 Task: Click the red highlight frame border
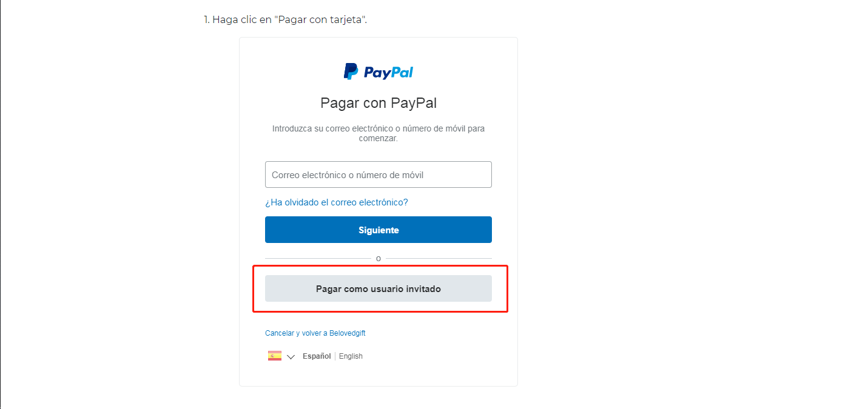coord(380,266)
